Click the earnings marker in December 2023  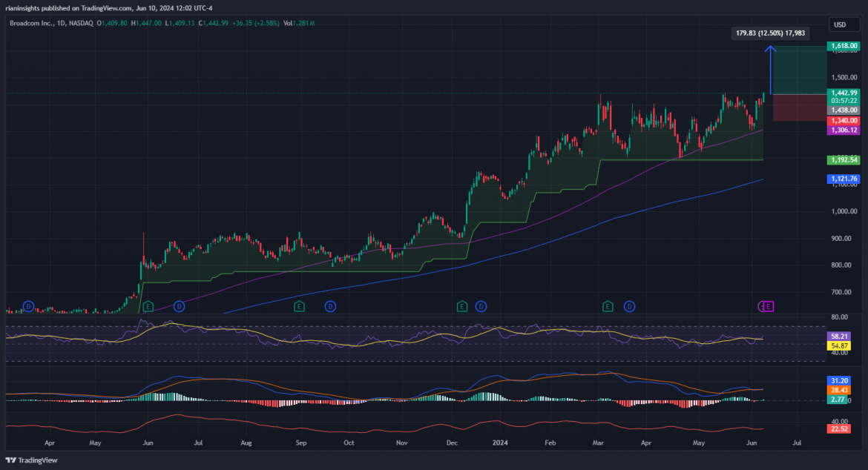point(462,306)
